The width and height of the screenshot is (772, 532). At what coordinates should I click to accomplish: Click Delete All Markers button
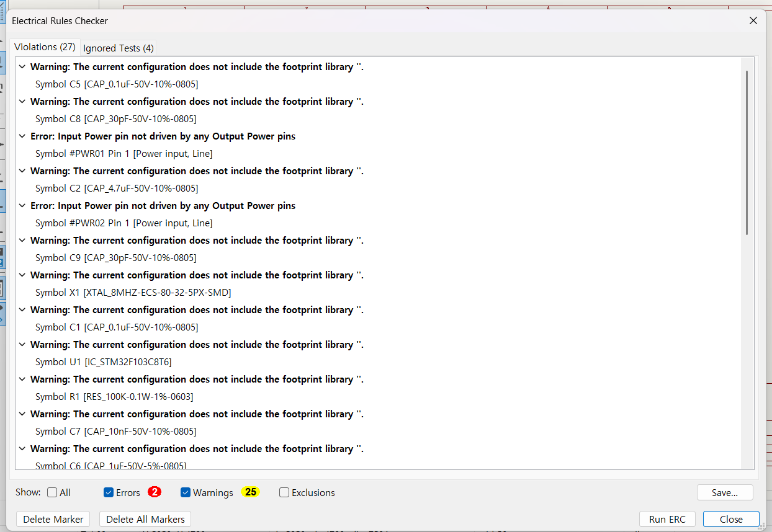click(x=145, y=519)
